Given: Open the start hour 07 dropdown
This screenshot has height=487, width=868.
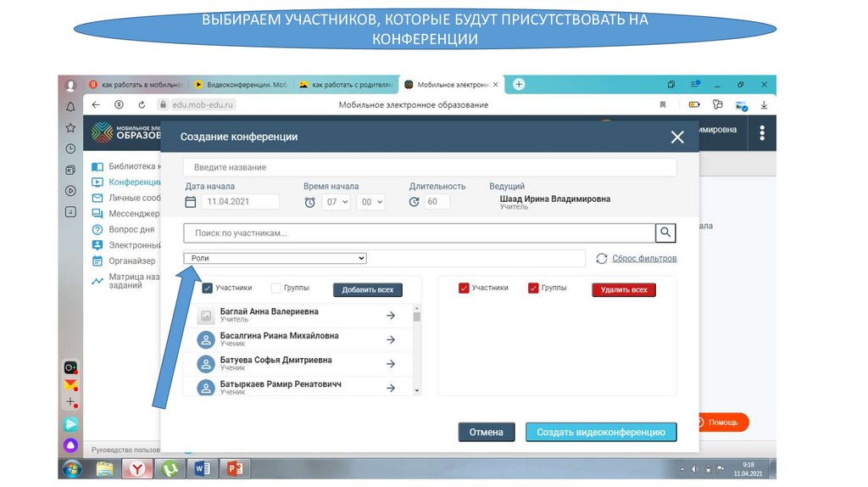Looking at the screenshot, I should click(x=335, y=202).
